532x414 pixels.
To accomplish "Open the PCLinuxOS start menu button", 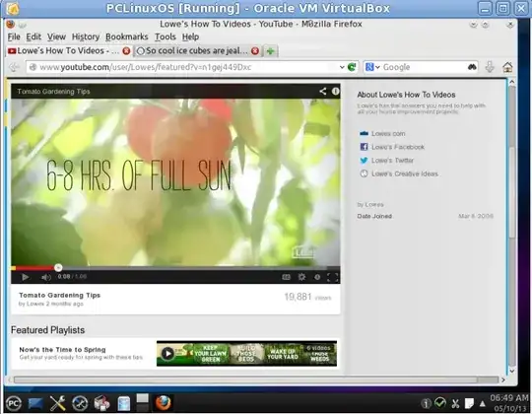I will 13,403.
